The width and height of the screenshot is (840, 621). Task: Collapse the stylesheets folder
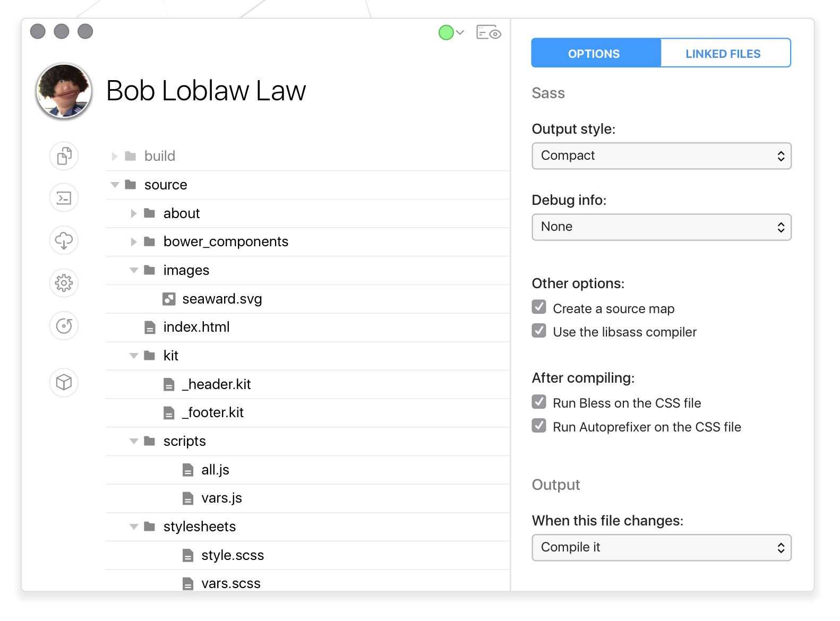[x=134, y=527]
